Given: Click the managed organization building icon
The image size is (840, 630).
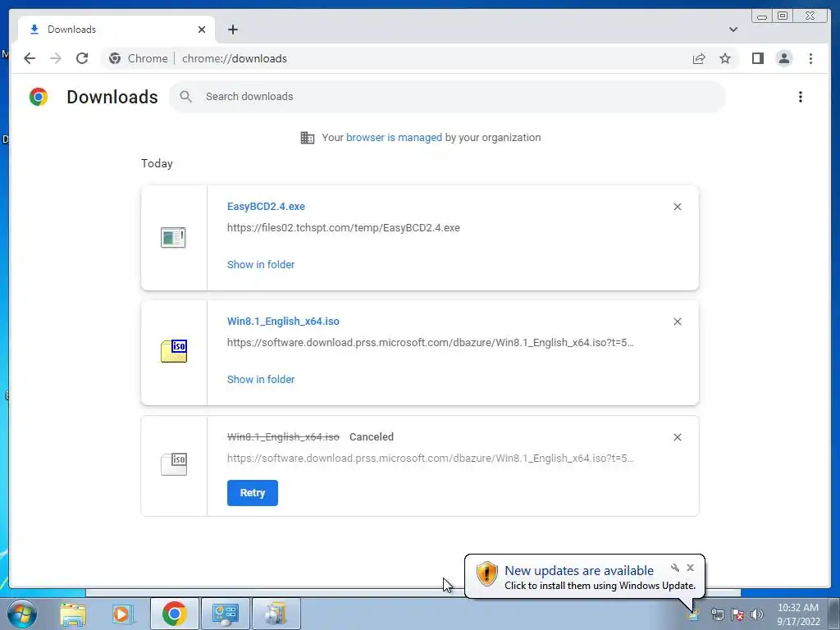Looking at the screenshot, I should point(308,138).
